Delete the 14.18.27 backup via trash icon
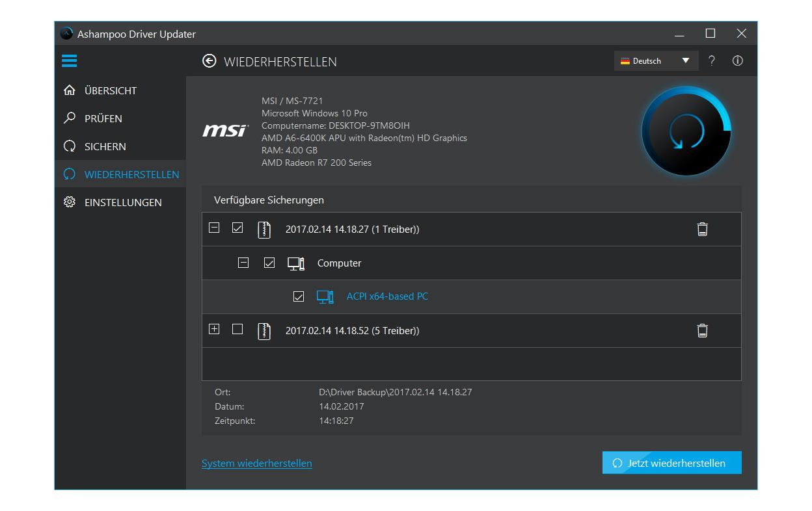 [702, 229]
